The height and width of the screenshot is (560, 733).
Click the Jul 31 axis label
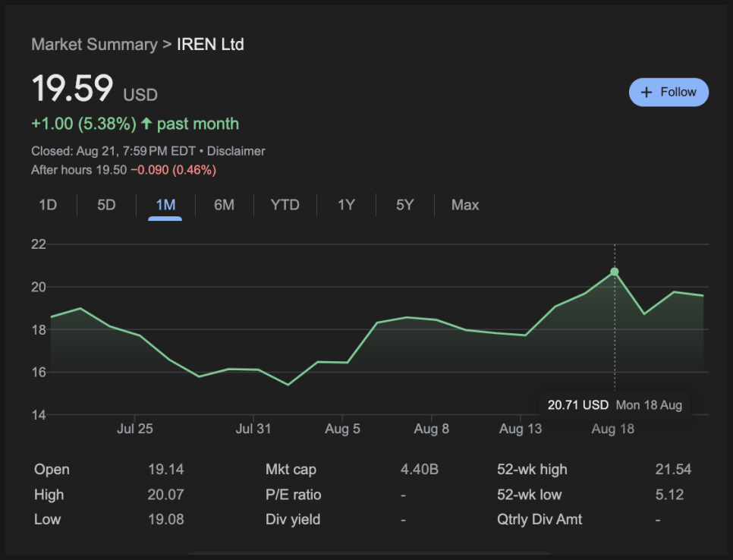point(253,429)
